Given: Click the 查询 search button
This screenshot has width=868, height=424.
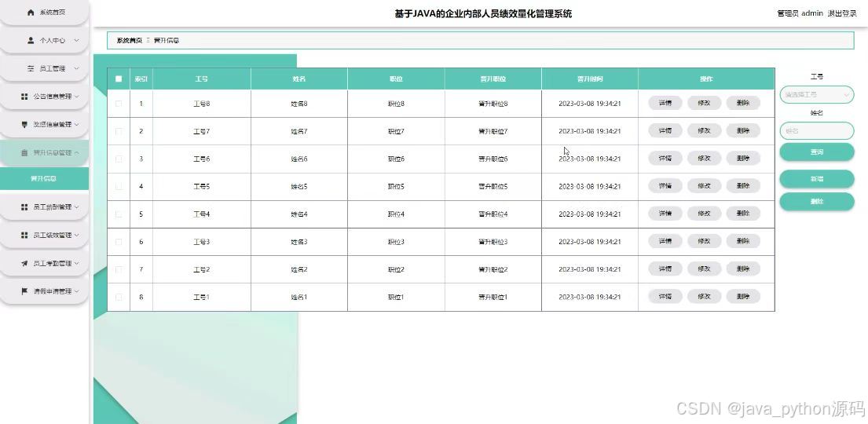Looking at the screenshot, I should click(816, 152).
